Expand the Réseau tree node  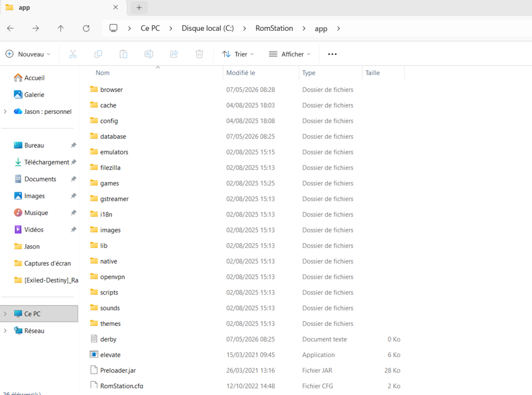[5, 331]
